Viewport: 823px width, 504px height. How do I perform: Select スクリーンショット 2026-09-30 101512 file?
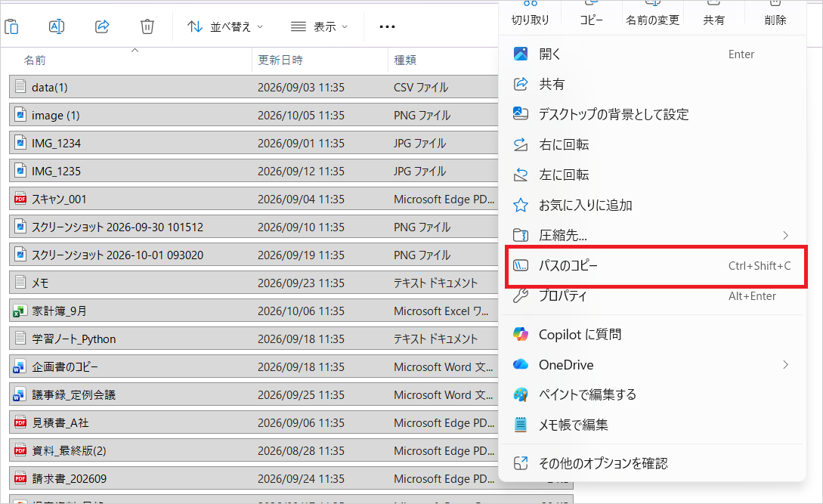(254, 227)
